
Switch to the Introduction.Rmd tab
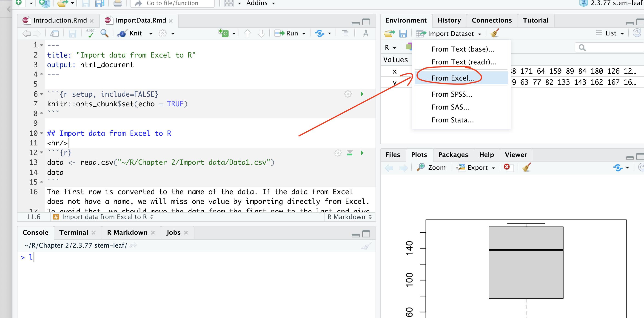pyautogui.click(x=60, y=20)
